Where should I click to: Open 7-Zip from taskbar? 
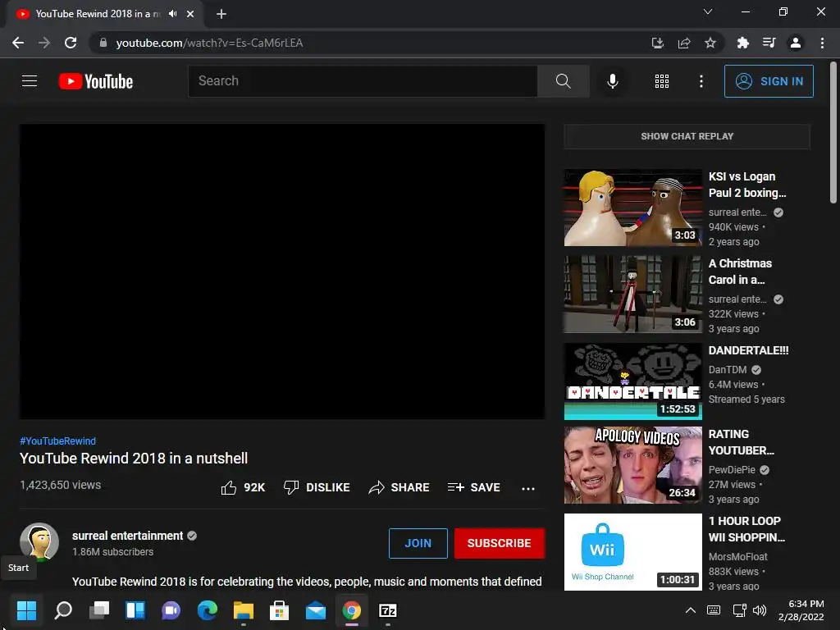coord(388,610)
